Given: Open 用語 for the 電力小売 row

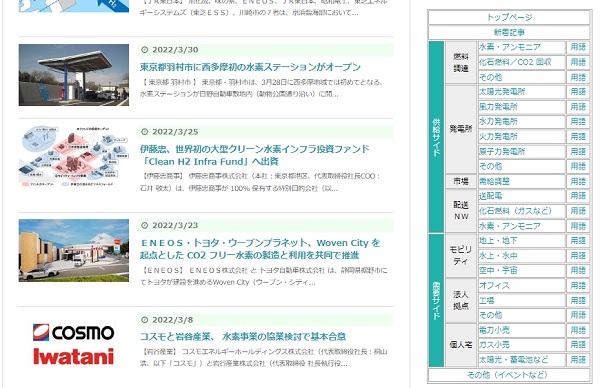Looking at the screenshot, I should click(578, 330).
